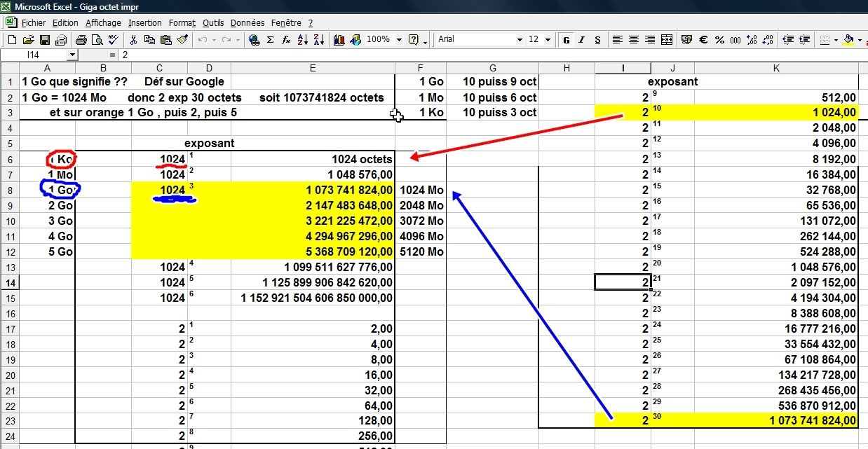Viewport: 868px width, 449px height.
Task: Select the Format Painter brush icon
Action: coord(182,40)
